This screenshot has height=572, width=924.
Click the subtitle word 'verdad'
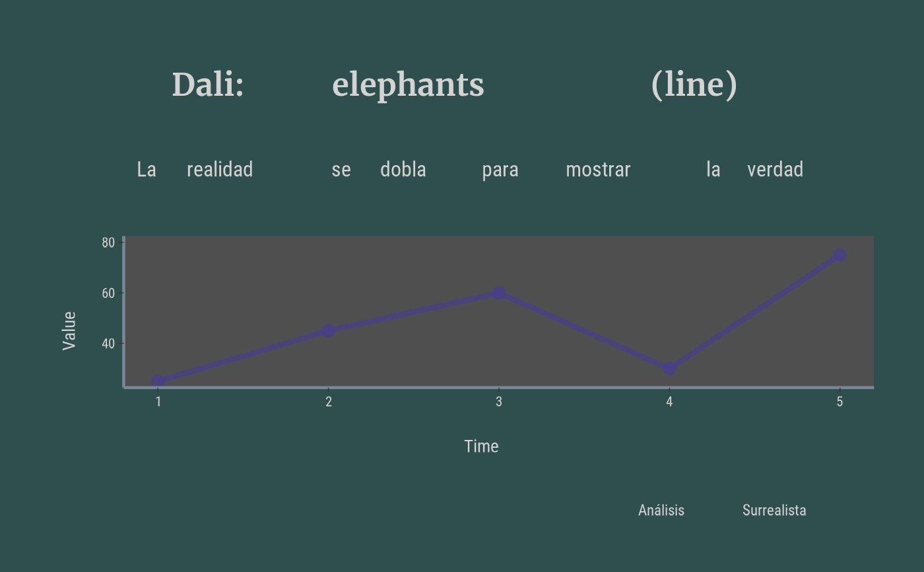pyautogui.click(x=775, y=170)
